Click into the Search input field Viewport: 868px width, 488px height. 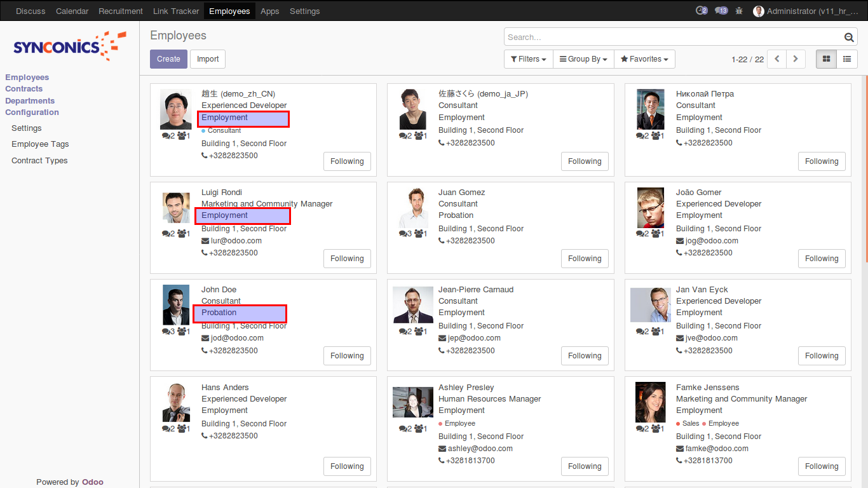(x=674, y=37)
